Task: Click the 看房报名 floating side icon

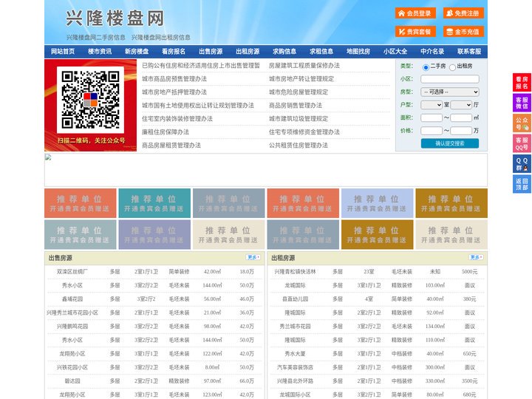Action: pos(522,83)
